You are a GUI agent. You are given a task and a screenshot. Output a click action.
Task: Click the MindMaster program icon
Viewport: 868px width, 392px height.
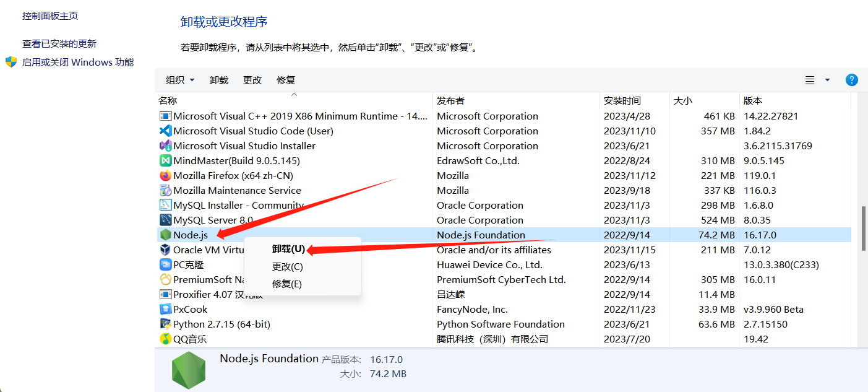tap(165, 160)
